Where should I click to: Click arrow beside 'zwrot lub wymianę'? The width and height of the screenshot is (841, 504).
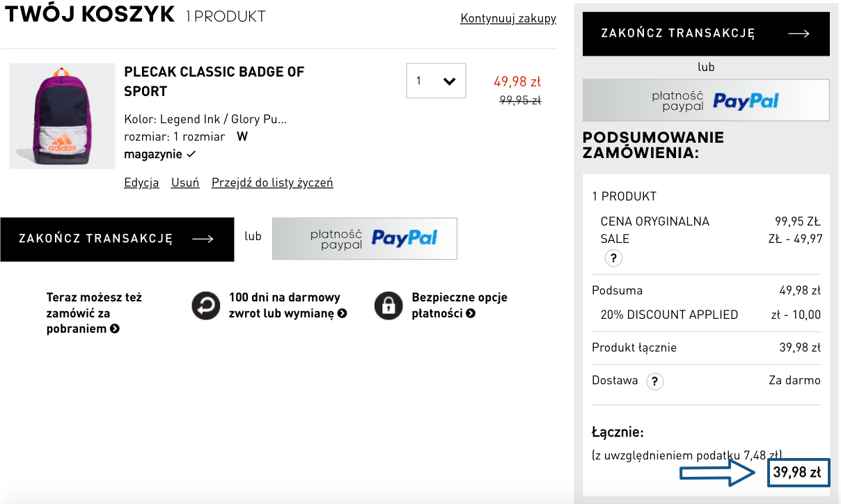coord(342,313)
